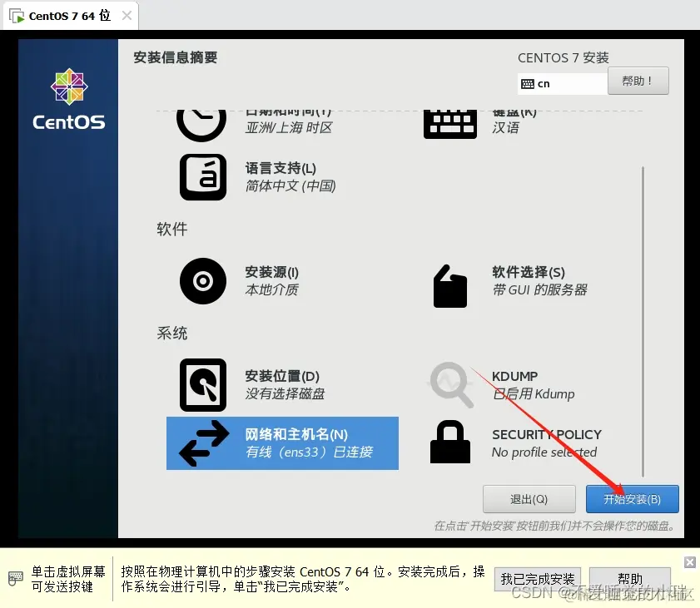Viewport: 700px width, 608px height.
Task: Click the 帮助 button in hint bar
Action: pos(630,579)
